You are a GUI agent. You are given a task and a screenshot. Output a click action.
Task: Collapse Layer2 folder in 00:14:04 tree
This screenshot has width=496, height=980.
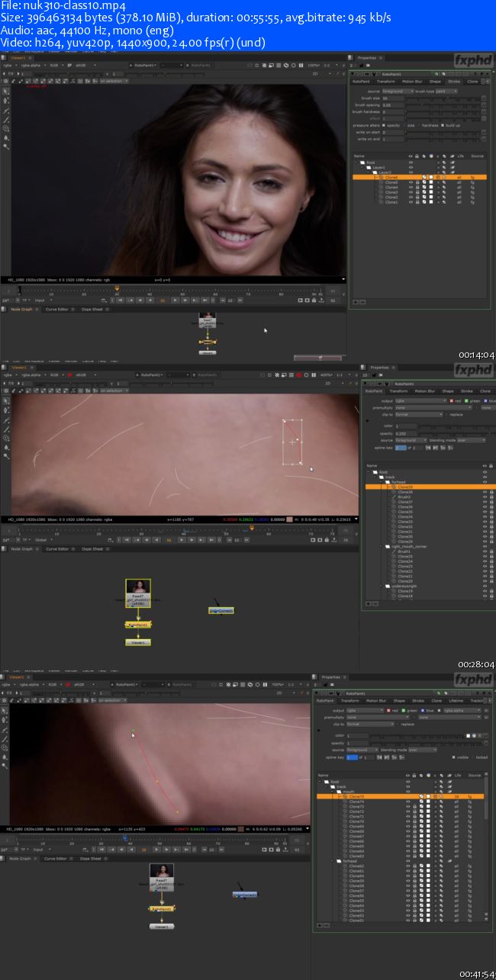pos(369,172)
